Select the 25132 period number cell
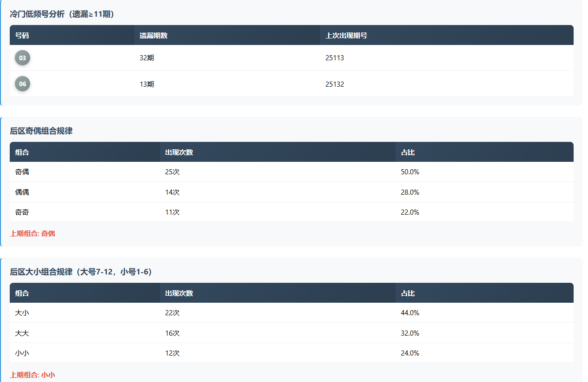 pos(335,84)
